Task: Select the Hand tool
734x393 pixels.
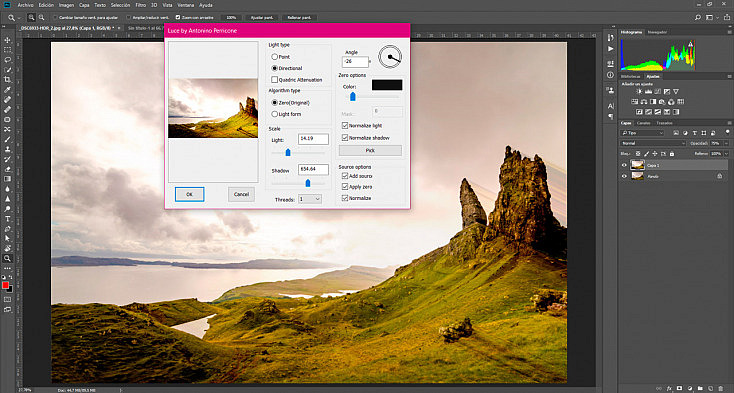Action: [7, 248]
